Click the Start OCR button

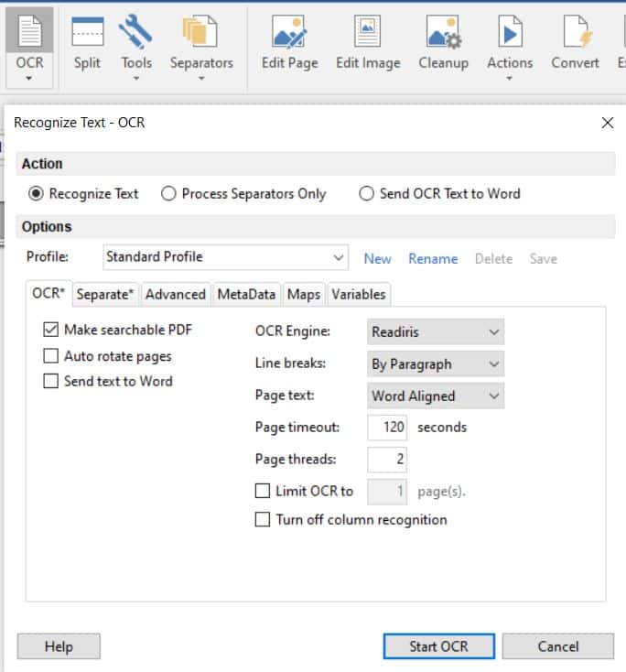point(438,646)
